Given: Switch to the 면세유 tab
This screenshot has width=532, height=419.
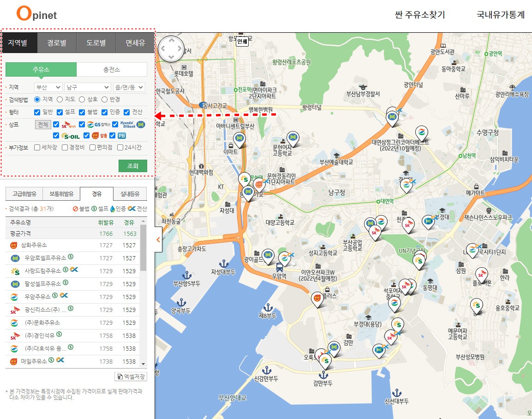Looking at the screenshot, I should 135,43.
